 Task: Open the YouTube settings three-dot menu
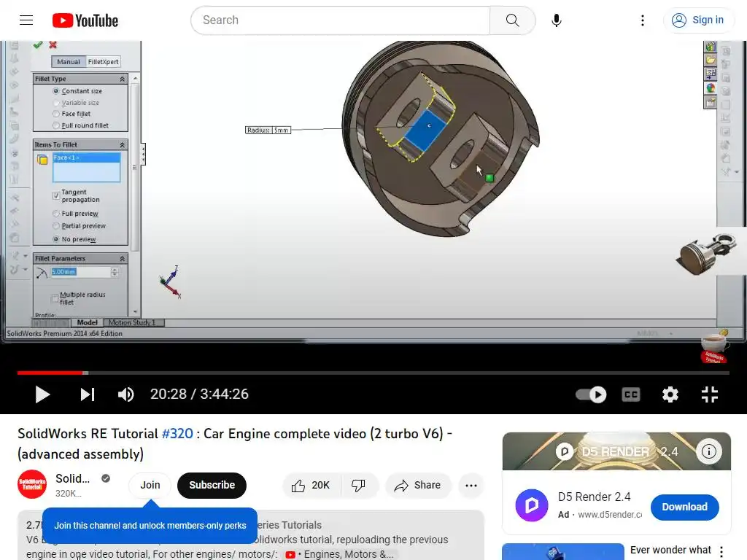[643, 20]
